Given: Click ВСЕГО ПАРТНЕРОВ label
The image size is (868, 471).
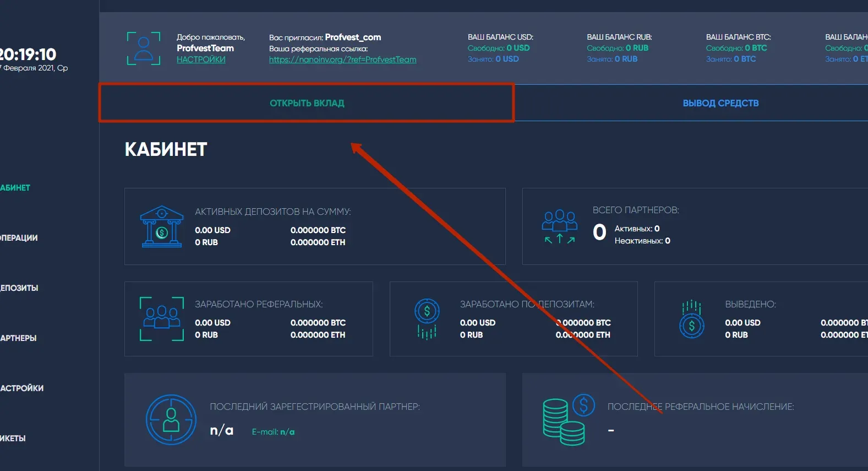Looking at the screenshot, I should [636, 210].
